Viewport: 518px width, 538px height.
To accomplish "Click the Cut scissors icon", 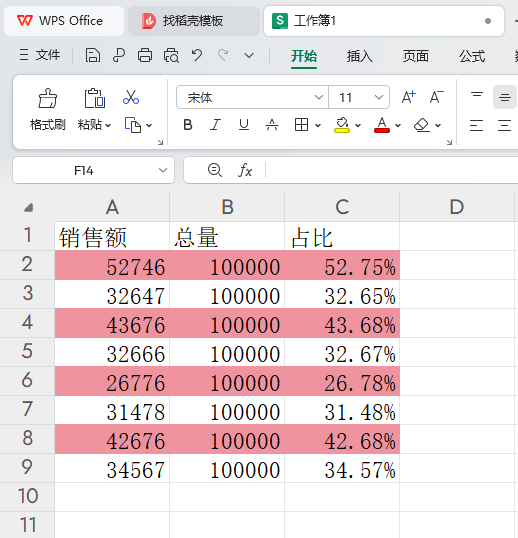I will pos(131,97).
